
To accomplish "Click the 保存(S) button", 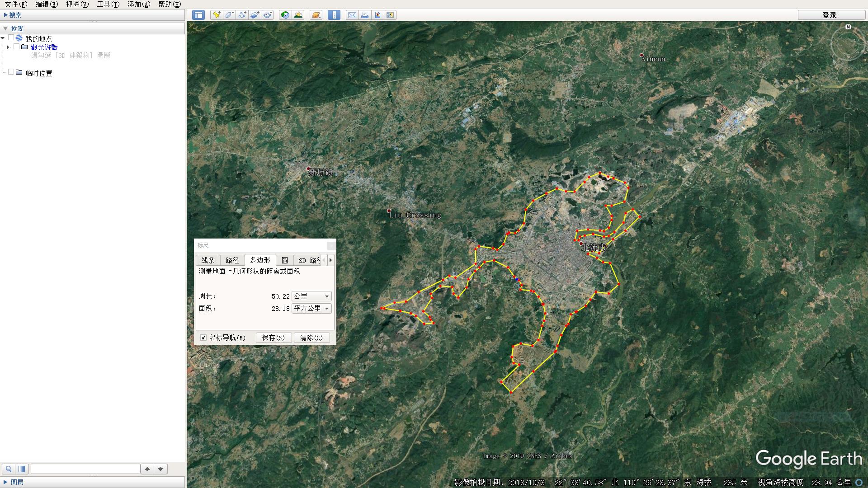I will coord(274,338).
